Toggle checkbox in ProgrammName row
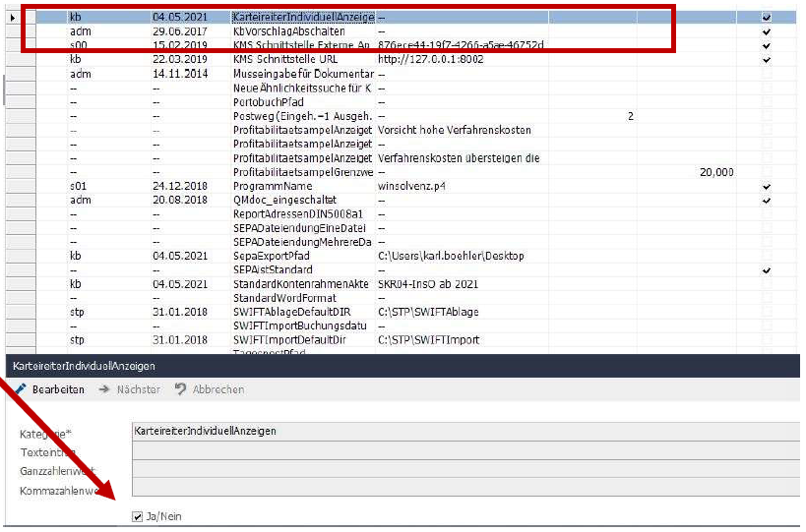 click(x=767, y=187)
